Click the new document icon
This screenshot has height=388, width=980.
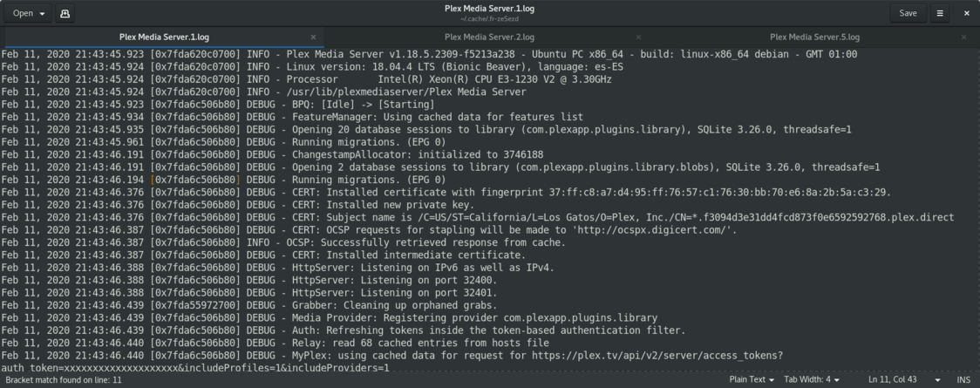[x=66, y=13]
